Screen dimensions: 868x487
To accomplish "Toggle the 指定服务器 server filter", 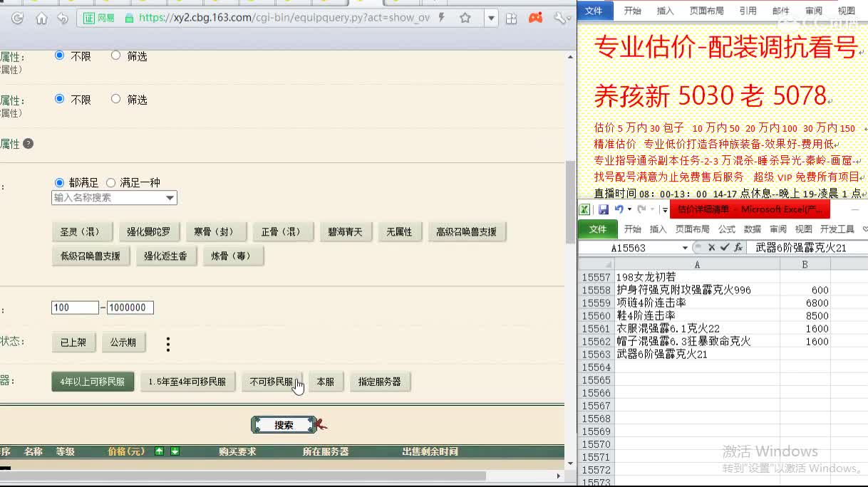I will coord(380,382).
